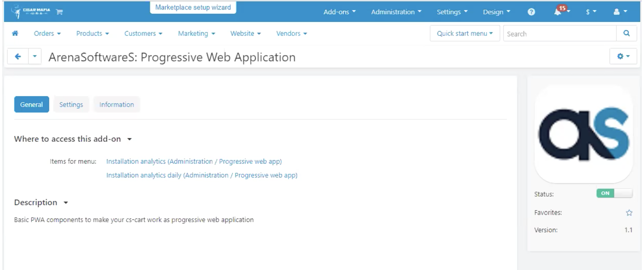Open the Vendors menu
This screenshot has height=270, width=644.
tap(291, 33)
